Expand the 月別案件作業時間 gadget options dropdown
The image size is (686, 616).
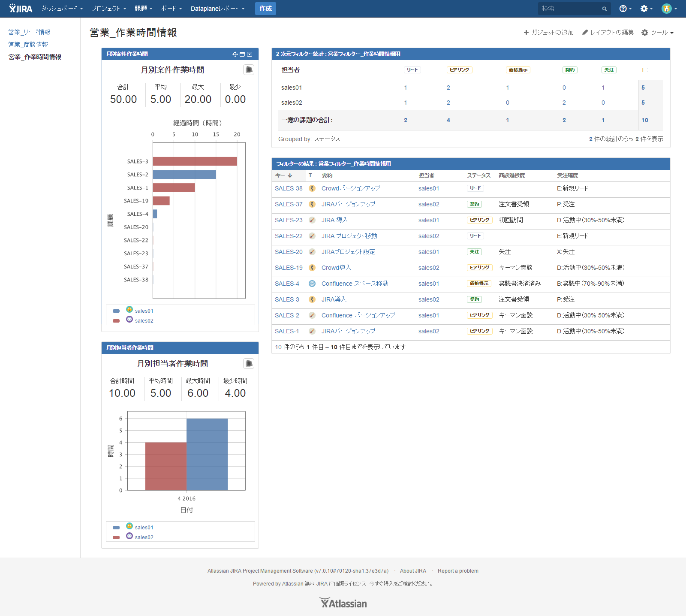[x=250, y=54]
